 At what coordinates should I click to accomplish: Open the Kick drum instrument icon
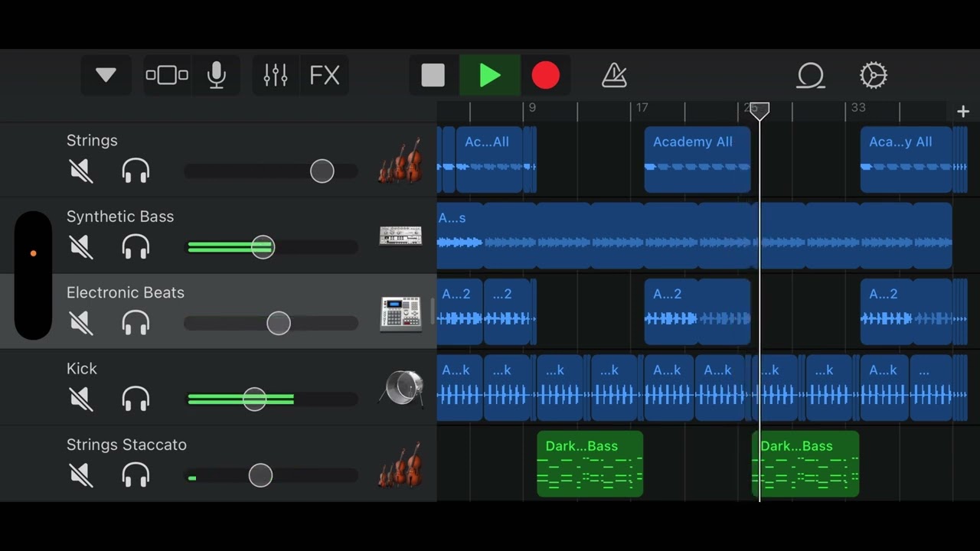(402, 389)
